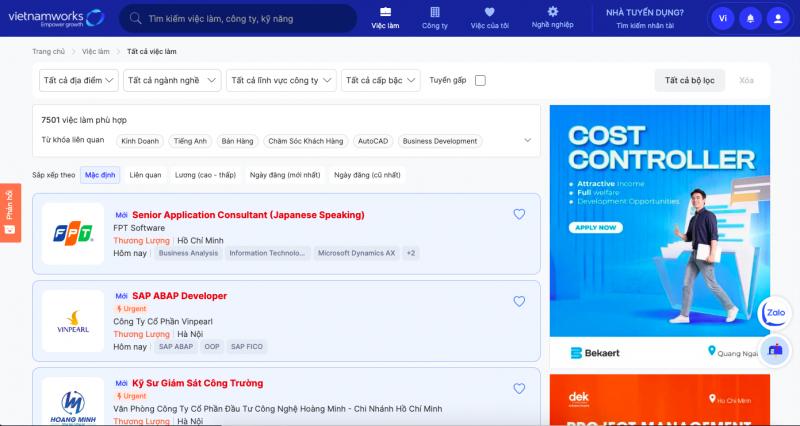The height and width of the screenshot is (426, 800).
Task: Sort by Ngày đăng (mới nhất)
Action: [x=285, y=175]
